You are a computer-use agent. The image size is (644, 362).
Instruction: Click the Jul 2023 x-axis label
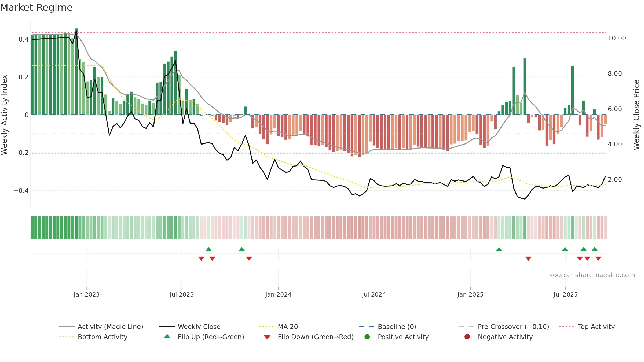[182, 295]
